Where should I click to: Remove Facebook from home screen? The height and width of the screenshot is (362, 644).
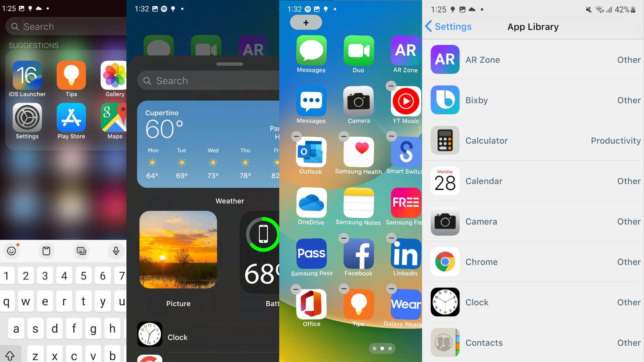coord(344,237)
